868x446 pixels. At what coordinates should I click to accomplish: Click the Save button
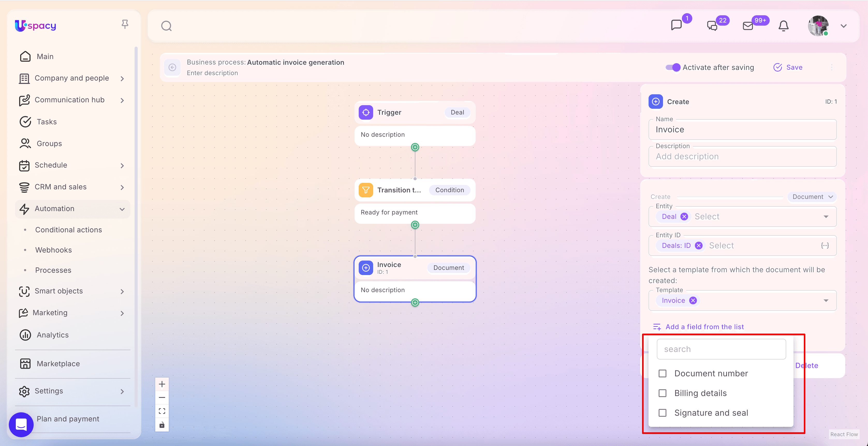pos(788,67)
